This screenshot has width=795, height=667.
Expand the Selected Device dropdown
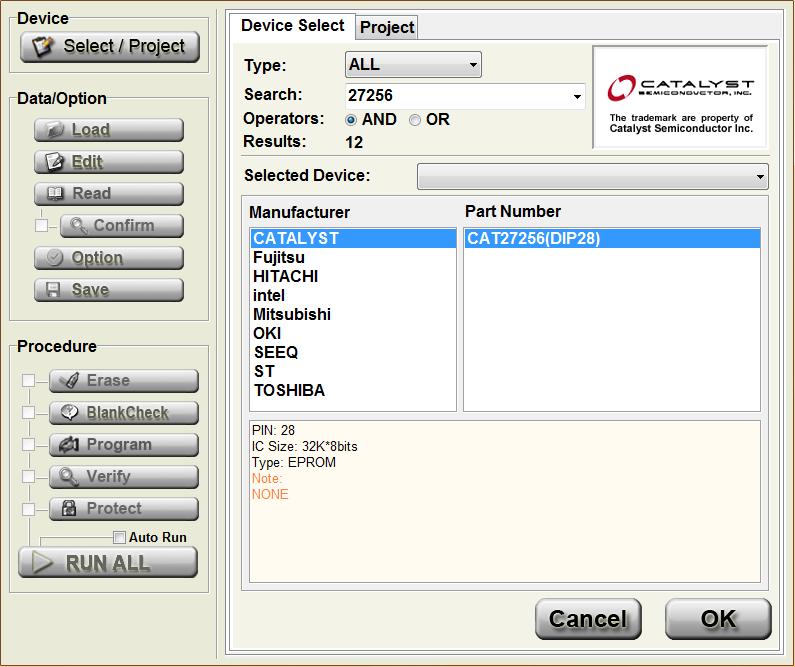760,177
